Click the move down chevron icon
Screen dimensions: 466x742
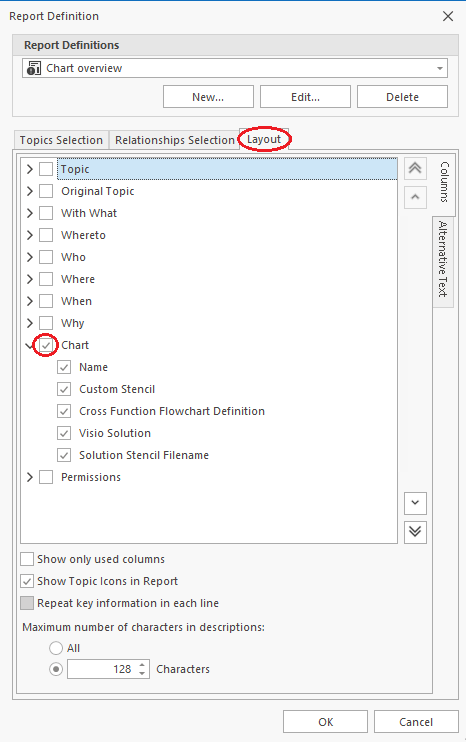point(415,503)
